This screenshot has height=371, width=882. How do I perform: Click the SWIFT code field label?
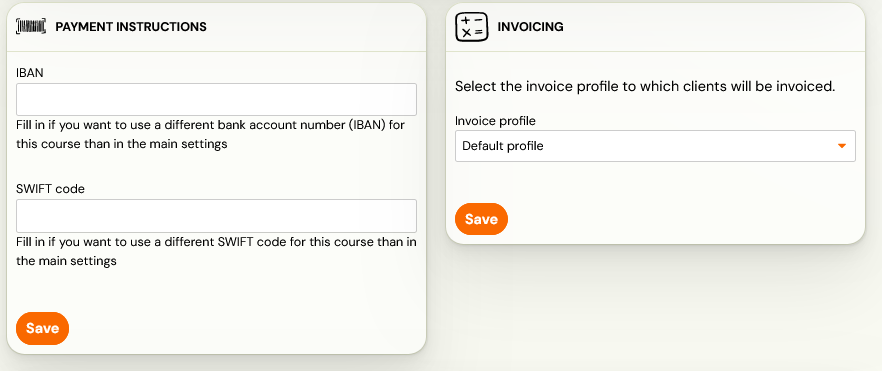[x=51, y=189]
